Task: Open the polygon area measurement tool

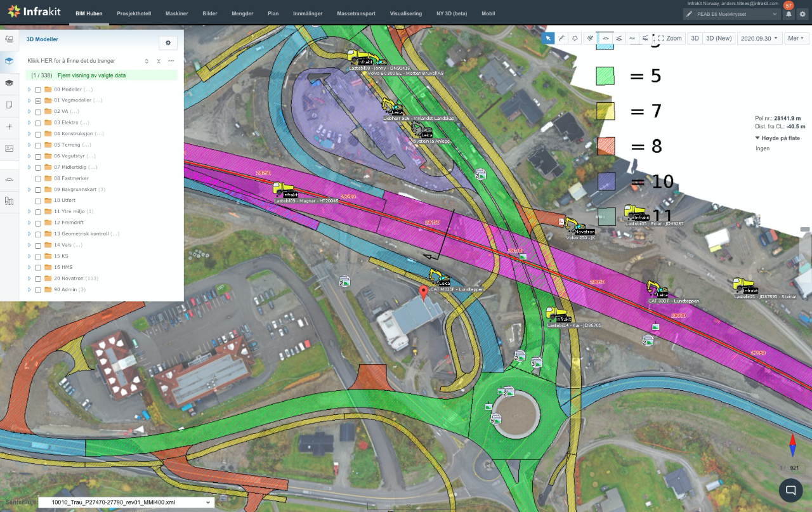Action: [575, 38]
